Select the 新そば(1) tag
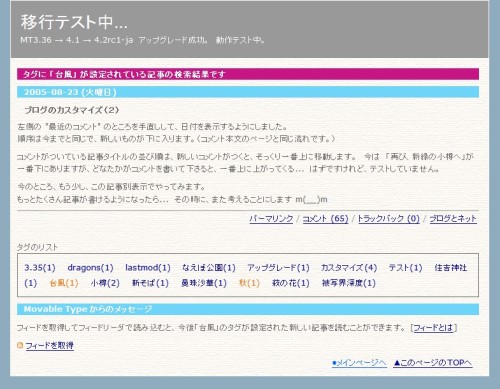 (150, 283)
